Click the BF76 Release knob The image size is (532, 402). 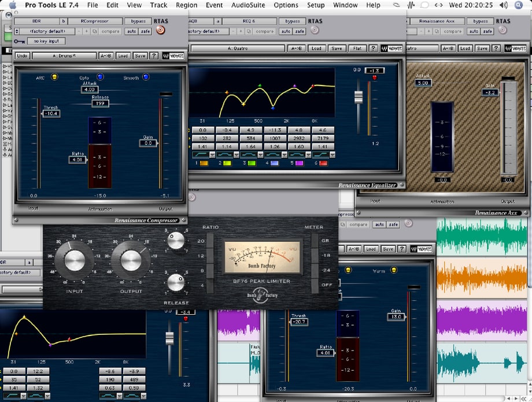coord(176,283)
